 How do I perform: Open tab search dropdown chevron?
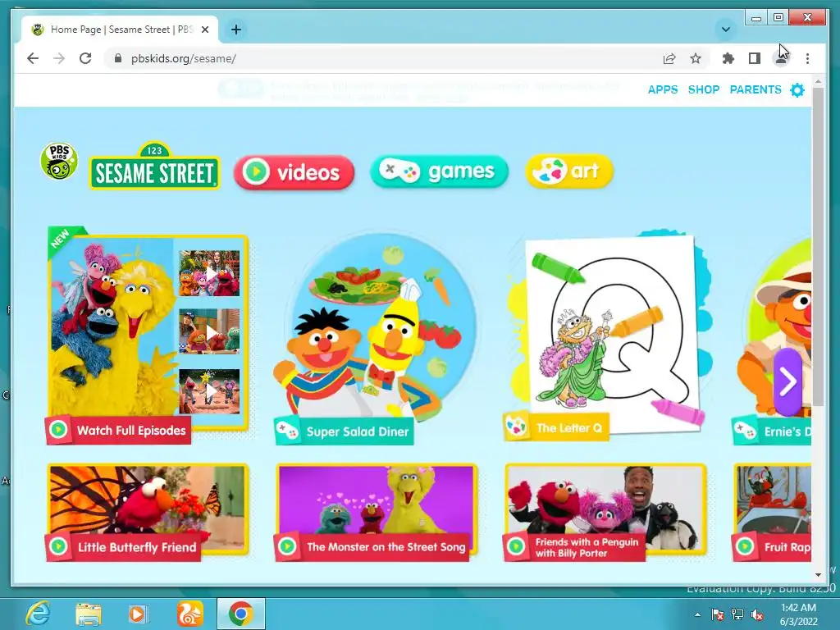pos(726,30)
